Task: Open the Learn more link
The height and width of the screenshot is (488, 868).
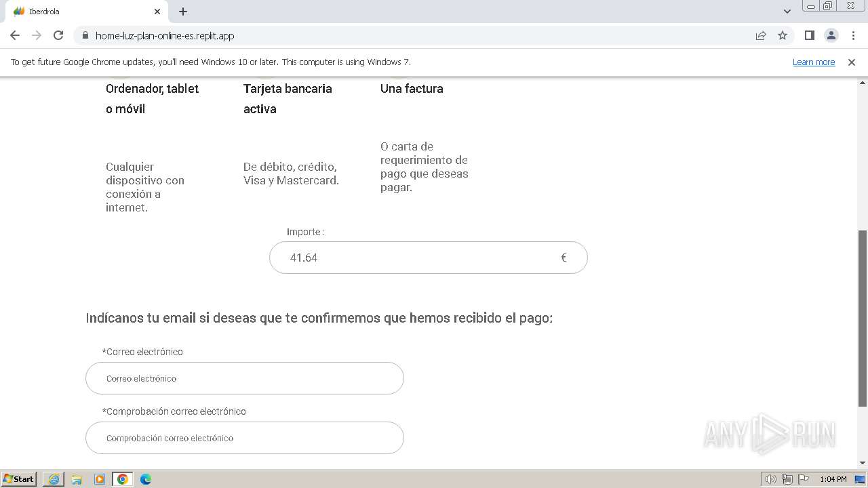Action: tap(814, 62)
